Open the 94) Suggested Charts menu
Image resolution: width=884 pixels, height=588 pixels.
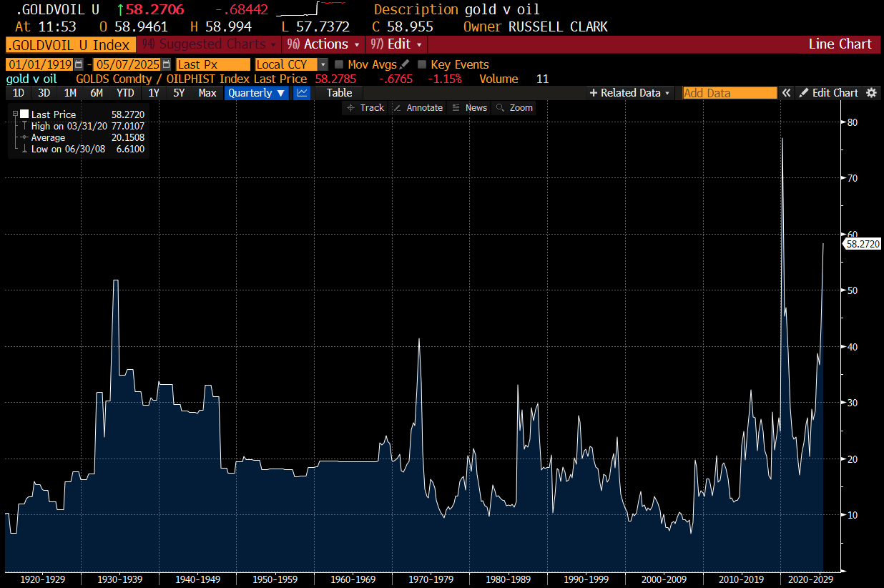pyautogui.click(x=207, y=44)
